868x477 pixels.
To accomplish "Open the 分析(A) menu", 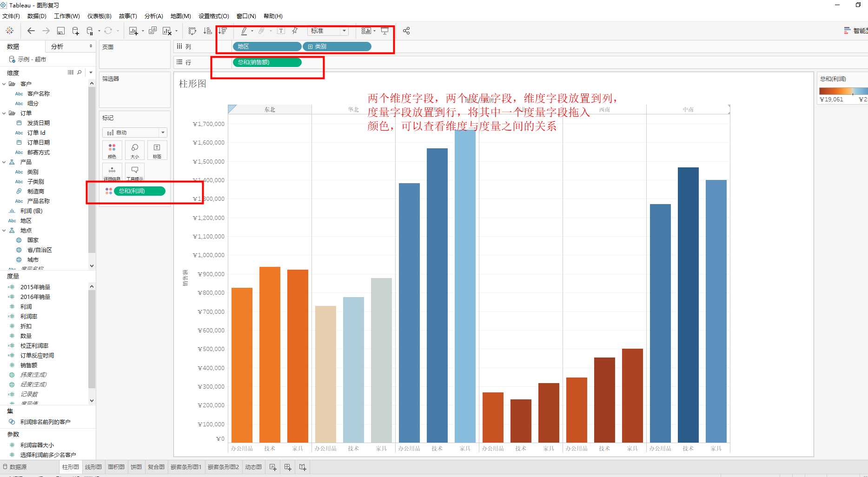I will 154,16.
